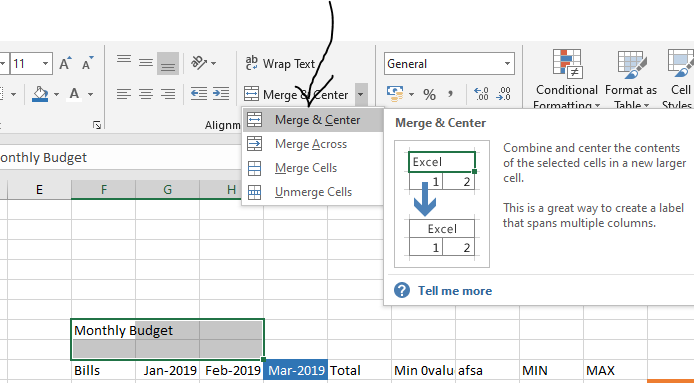Toggle Wrap Text
This screenshot has height=383, width=694.
point(280,64)
